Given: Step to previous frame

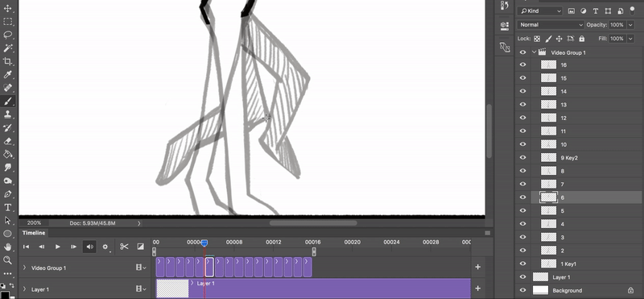Looking at the screenshot, I should 42,247.
